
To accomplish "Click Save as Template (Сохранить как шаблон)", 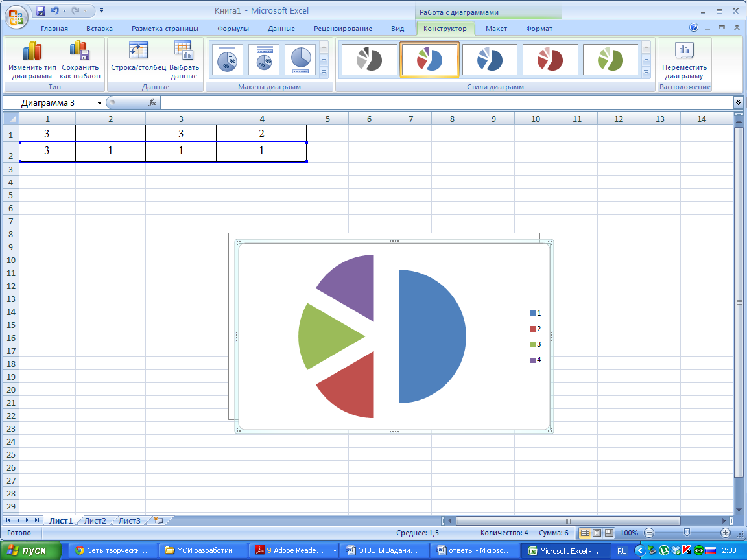I will click(80, 60).
